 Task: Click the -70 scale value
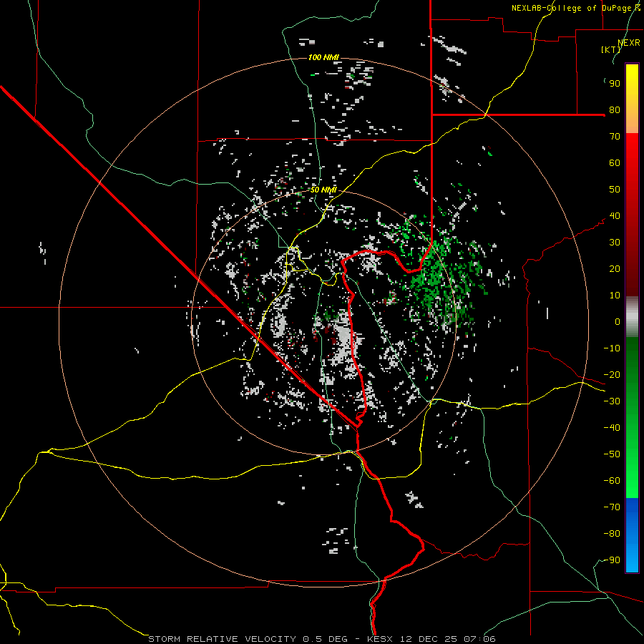pyautogui.click(x=612, y=507)
